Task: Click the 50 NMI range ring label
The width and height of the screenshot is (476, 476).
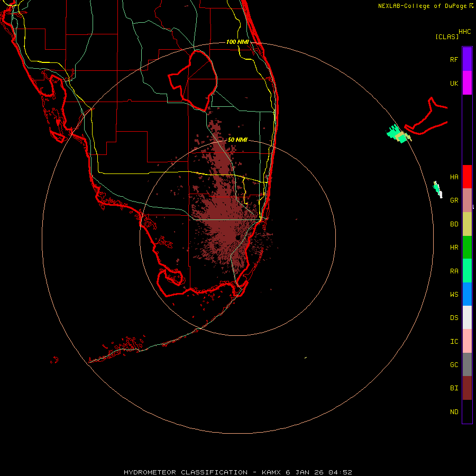Action: coord(237,140)
